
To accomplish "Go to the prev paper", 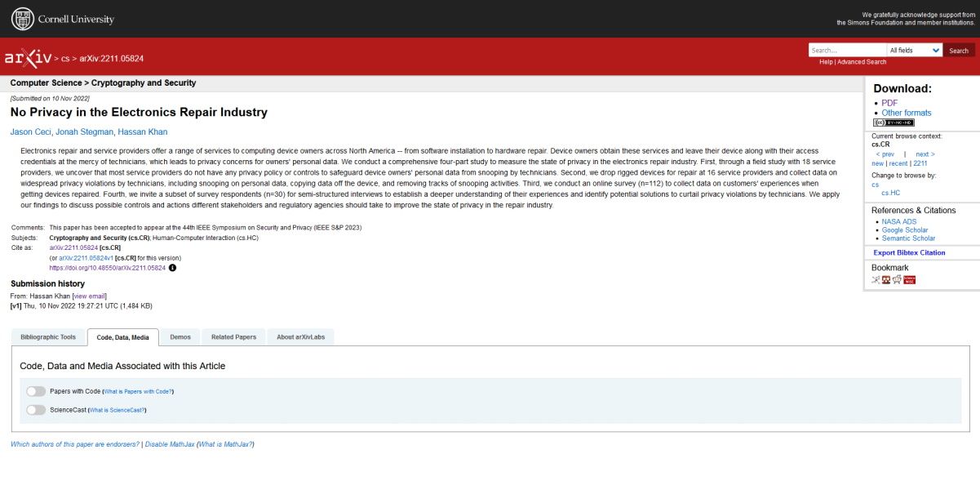I will (885, 154).
